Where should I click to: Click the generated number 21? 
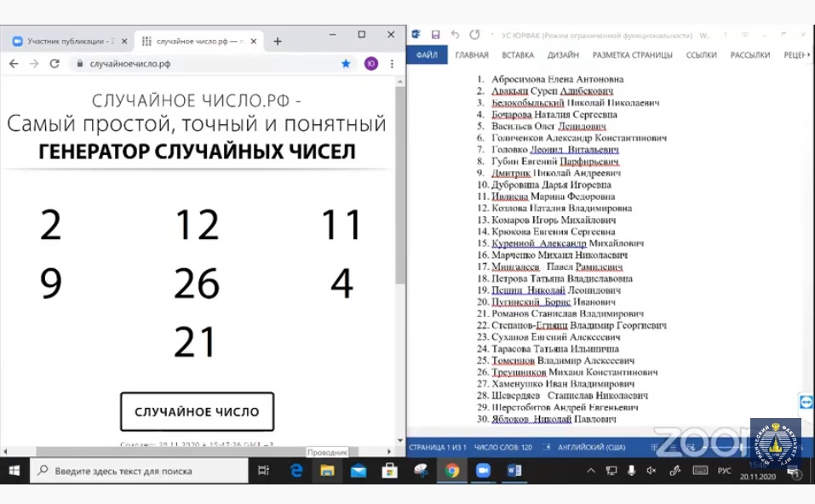pyautogui.click(x=195, y=342)
